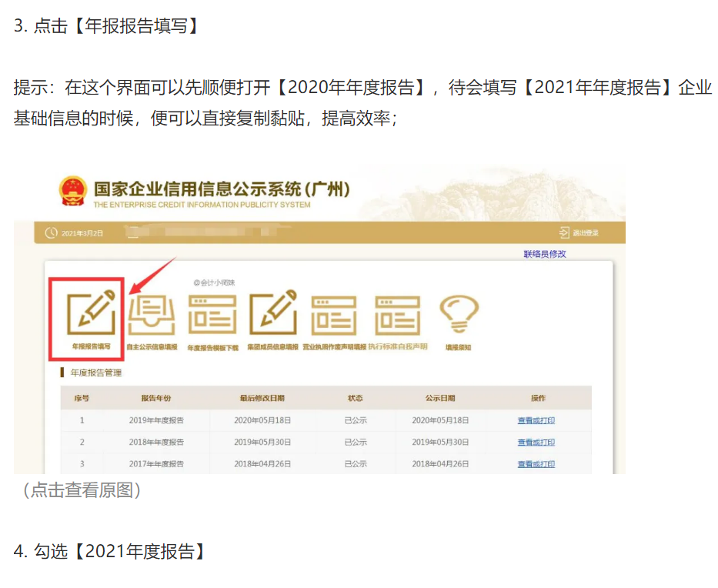Click the step heading 4. 勾选【2021年度报告】
Screen dimensions: 718x588
click(110, 551)
